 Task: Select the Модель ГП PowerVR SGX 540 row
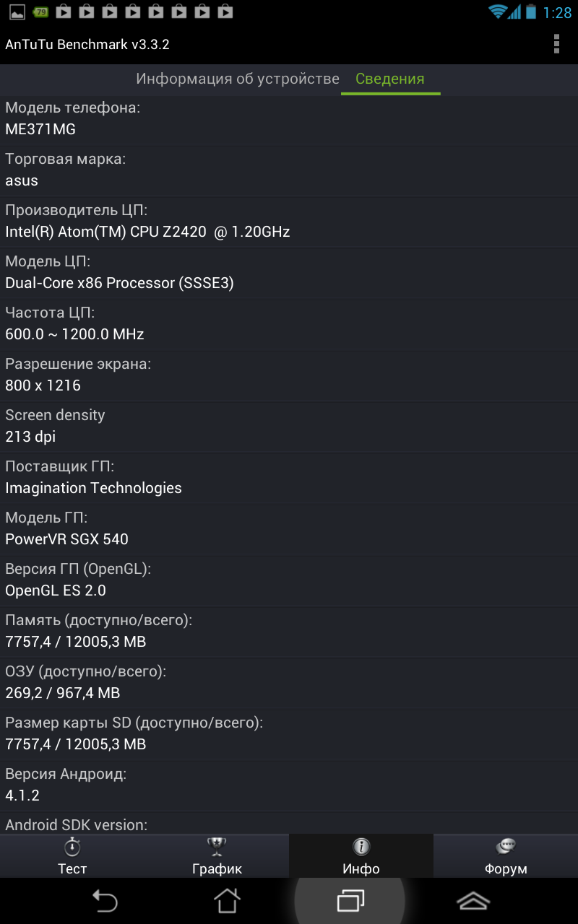pyautogui.click(x=289, y=529)
